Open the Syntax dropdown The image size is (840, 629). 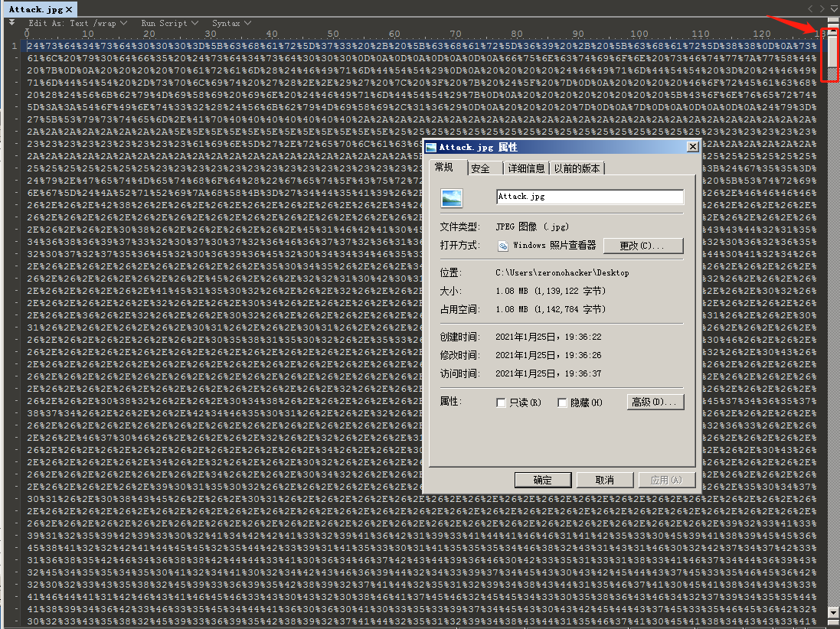click(x=231, y=23)
